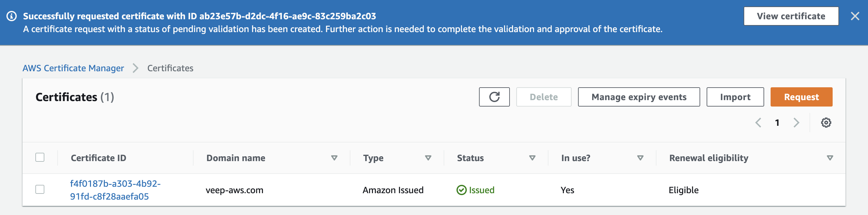Select page 1 in pagination
868x215 pixels.
(777, 123)
